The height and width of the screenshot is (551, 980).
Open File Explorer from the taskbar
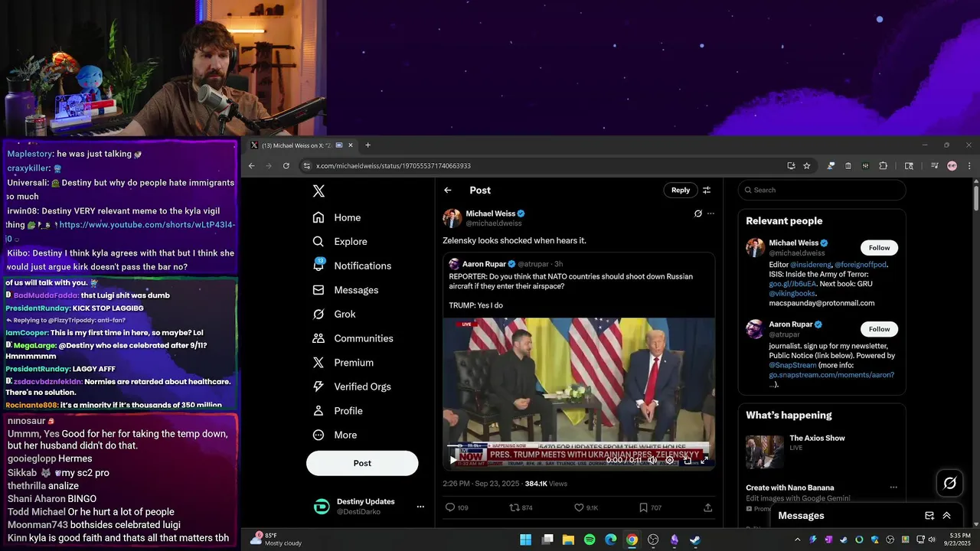point(568,540)
